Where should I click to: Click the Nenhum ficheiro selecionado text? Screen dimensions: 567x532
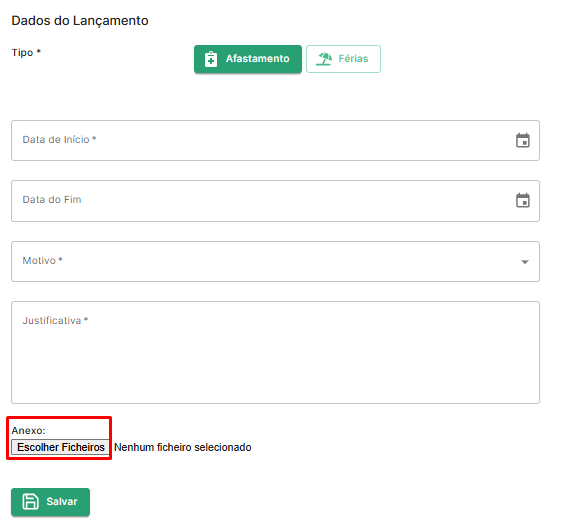(x=183, y=447)
